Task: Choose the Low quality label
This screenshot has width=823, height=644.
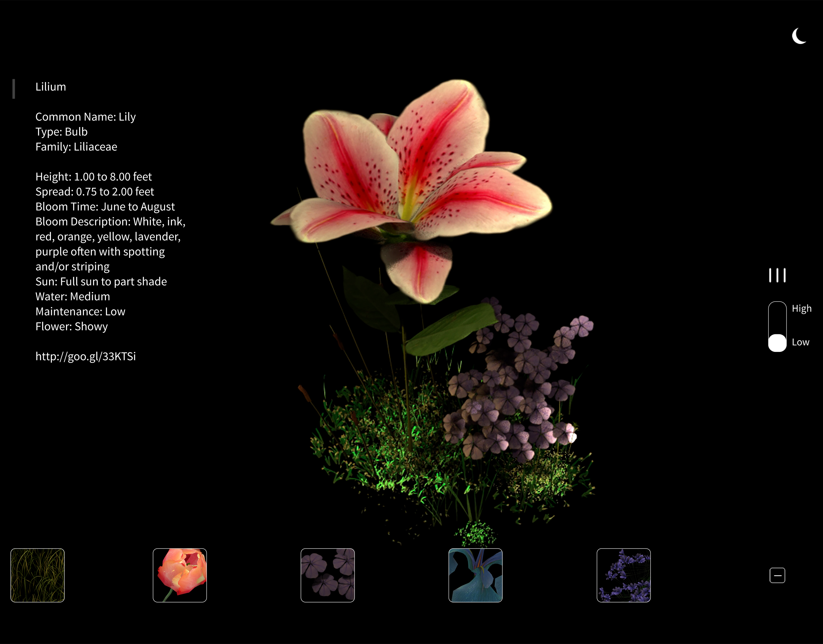Action: pyautogui.click(x=800, y=342)
